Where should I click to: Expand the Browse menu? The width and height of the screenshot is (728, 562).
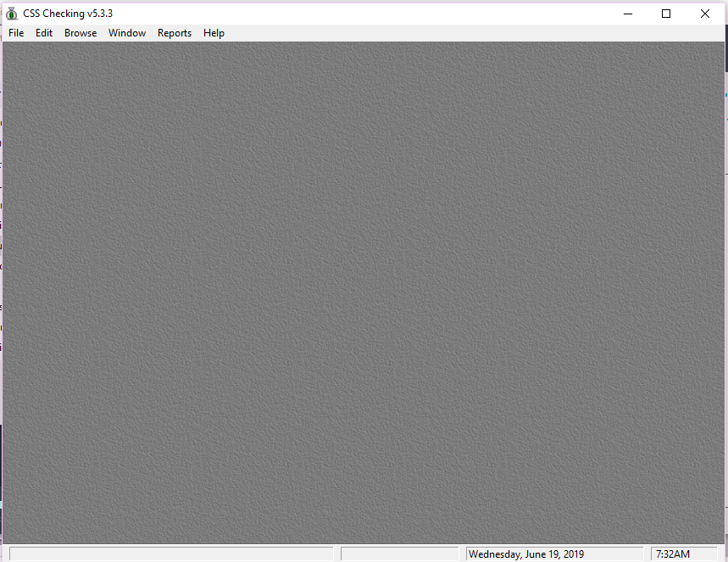click(81, 33)
